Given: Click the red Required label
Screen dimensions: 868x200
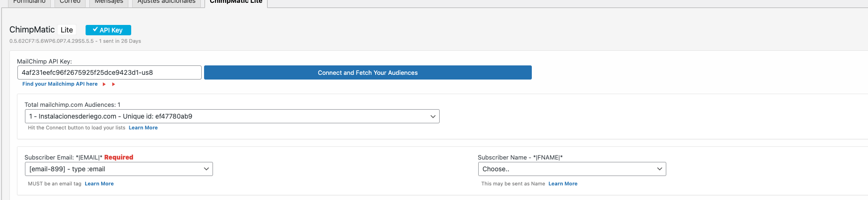Looking at the screenshot, I should pos(119,157).
